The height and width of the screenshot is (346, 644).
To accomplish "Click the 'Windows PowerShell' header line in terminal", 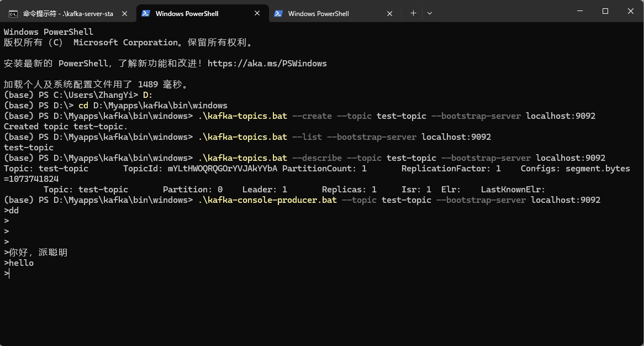I will pos(49,32).
